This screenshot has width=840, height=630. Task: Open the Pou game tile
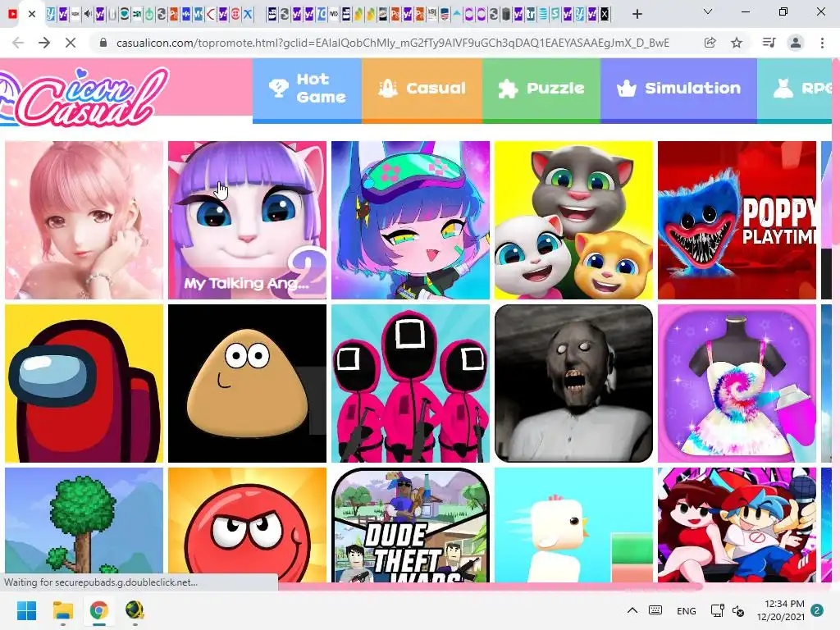tap(247, 384)
